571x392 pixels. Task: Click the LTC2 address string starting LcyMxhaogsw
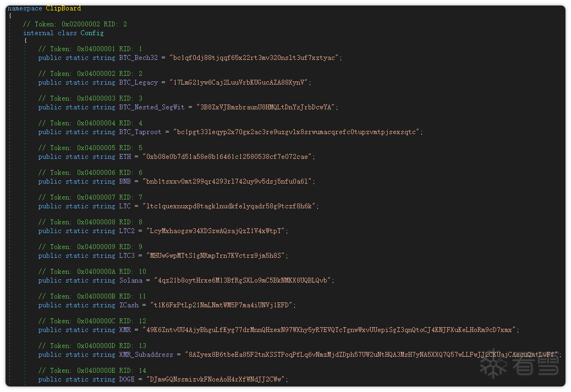click(x=216, y=231)
